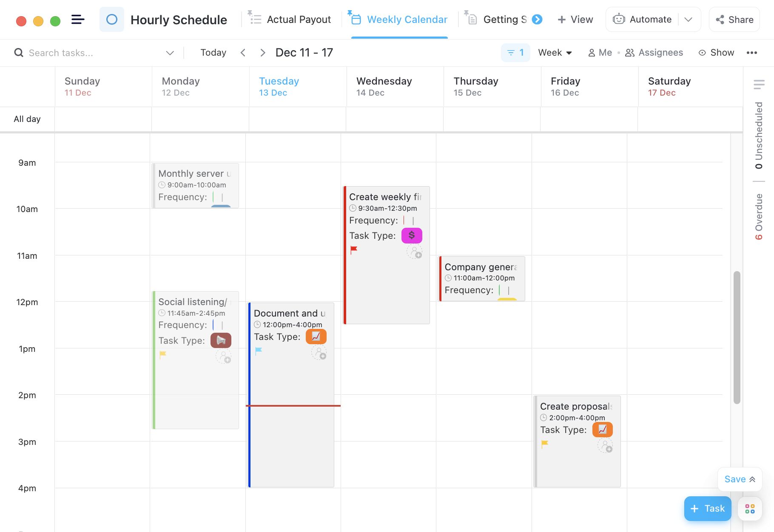Click the apps grid icon
774x532 pixels.
pos(750,509)
